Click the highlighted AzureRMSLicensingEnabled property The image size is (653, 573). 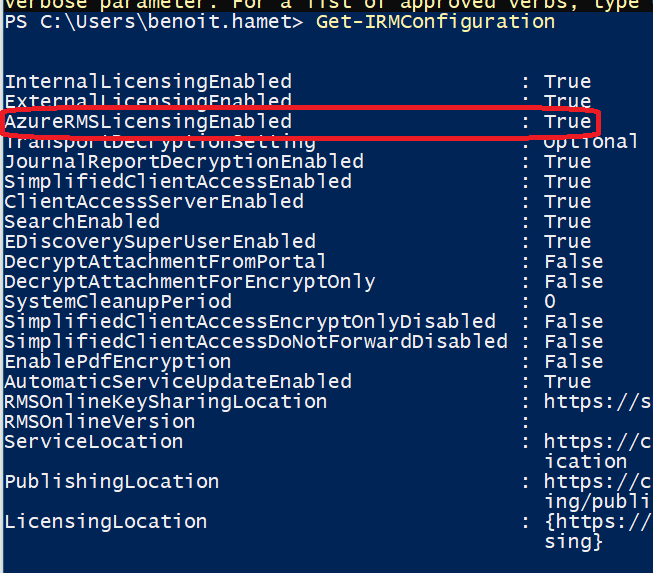148,122
